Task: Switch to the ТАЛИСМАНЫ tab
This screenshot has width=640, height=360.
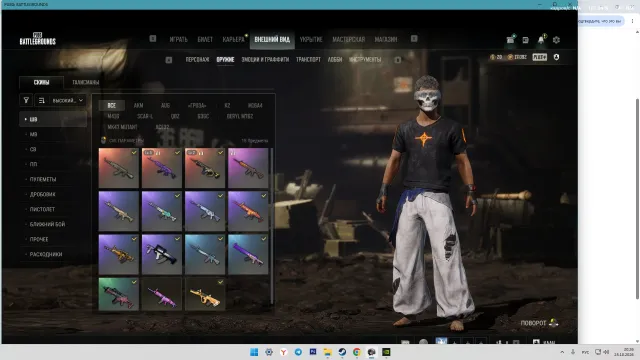Action: coord(86,82)
